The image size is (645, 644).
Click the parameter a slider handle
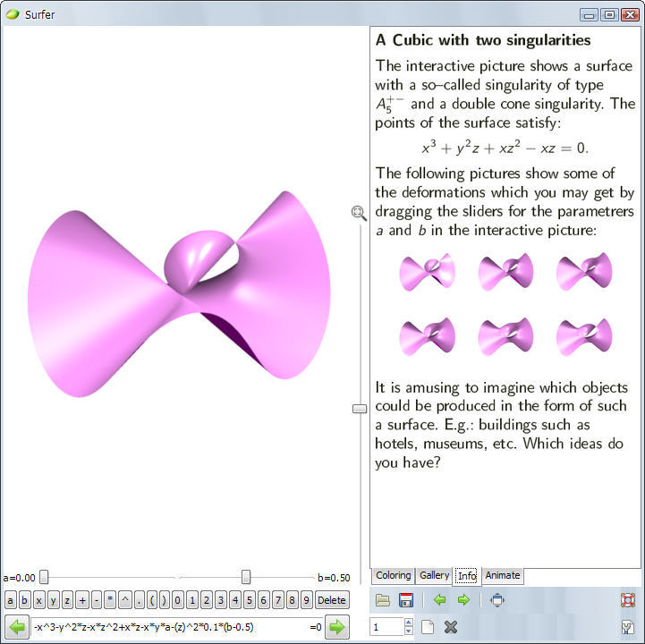coord(43,577)
